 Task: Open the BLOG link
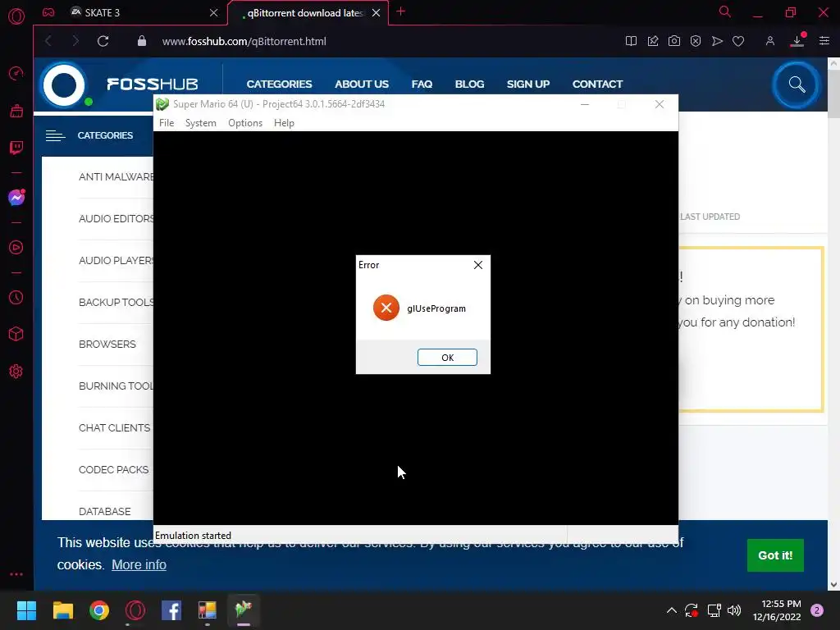[x=469, y=84]
